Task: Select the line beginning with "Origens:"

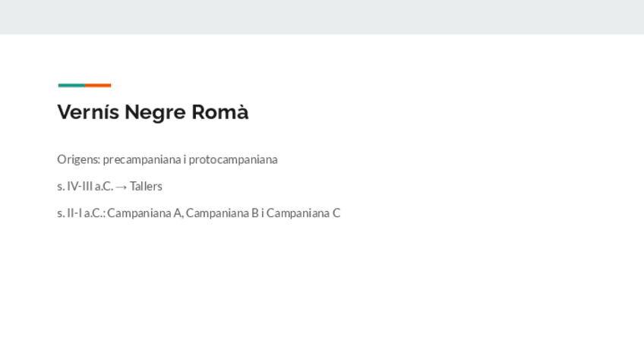Action: pos(167,159)
